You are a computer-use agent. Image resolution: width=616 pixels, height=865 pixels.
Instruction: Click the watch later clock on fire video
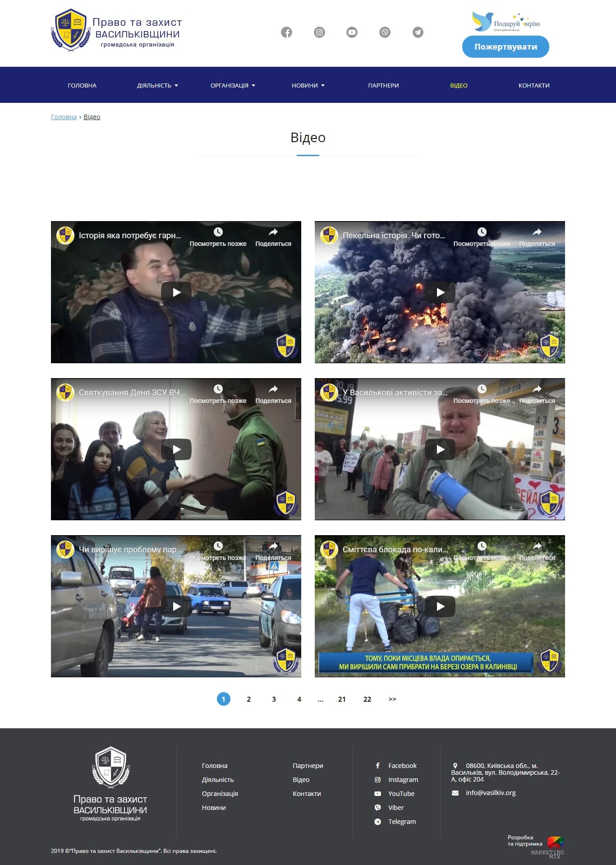[x=482, y=232]
